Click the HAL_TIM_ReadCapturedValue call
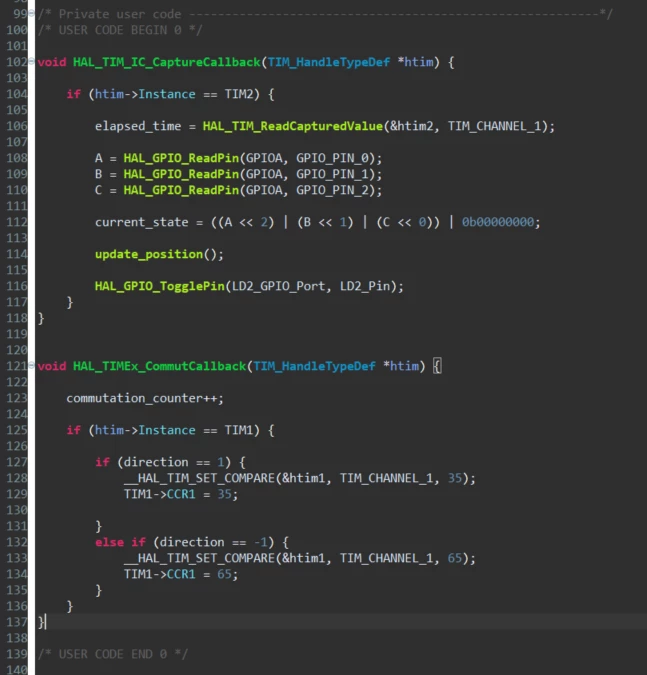The height and width of the screenshot is (675, 647). coord(293,126)
